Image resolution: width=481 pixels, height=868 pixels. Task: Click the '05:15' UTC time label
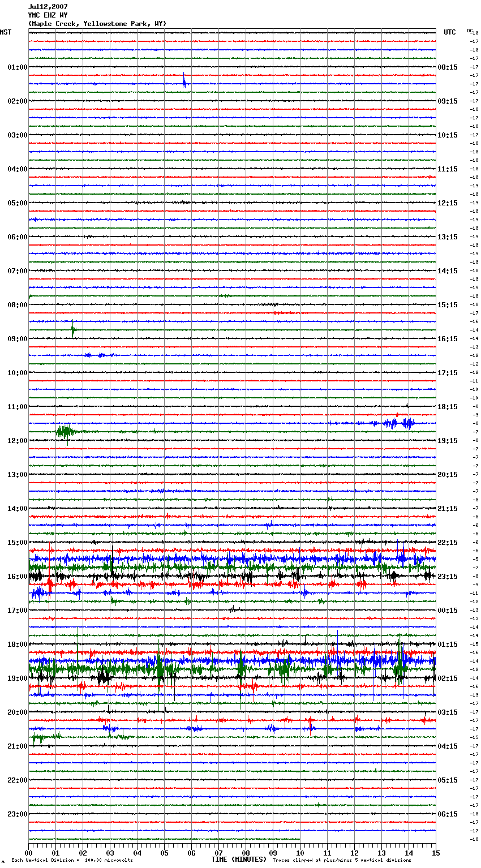tap(448, 780)
